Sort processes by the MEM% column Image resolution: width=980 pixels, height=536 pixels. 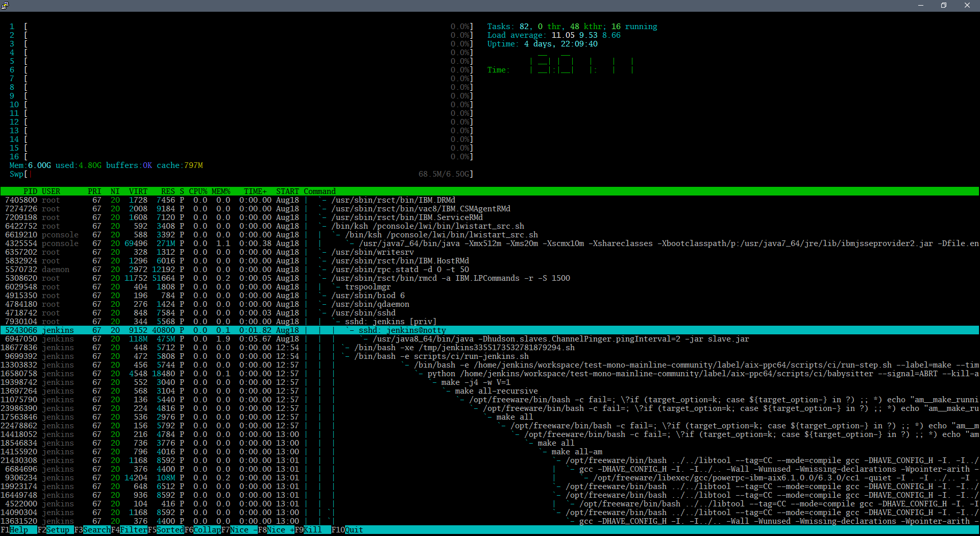[221, 191]
